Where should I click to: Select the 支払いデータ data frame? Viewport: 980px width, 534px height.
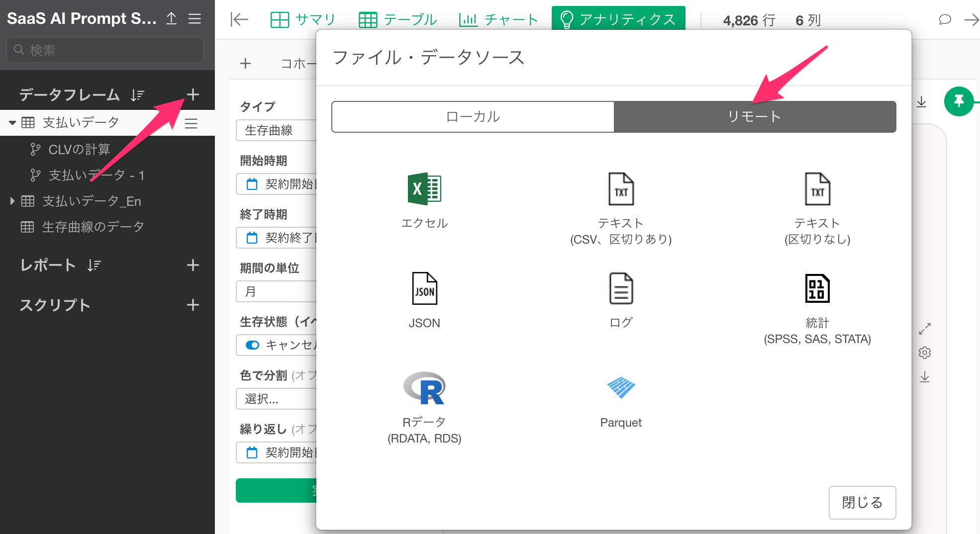click(x=81, y=122)
